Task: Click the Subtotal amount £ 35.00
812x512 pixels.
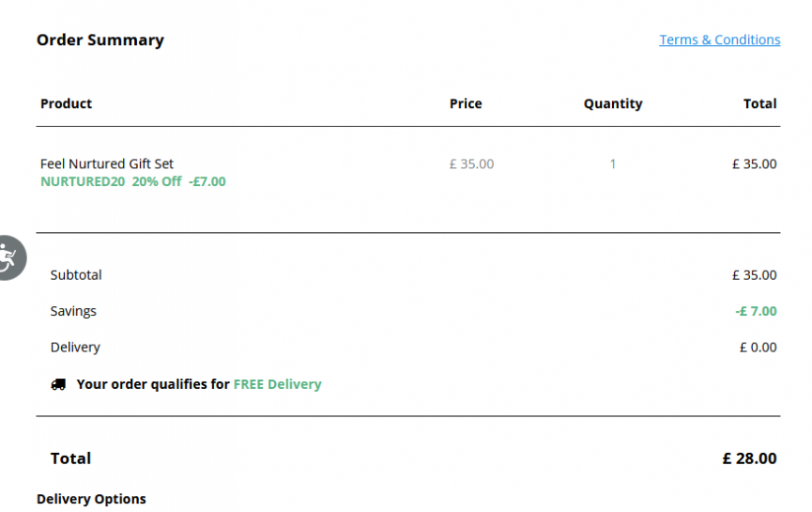Action: [754, 275]
